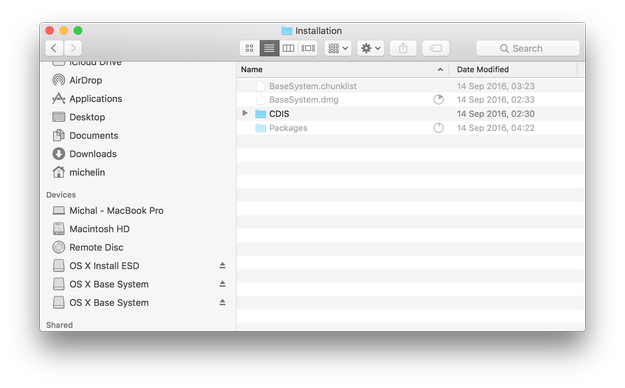The width and height of the screenshot is (625, 388).
Task: Click the date 14 Sep 2016, 04:22
Action: 495,128
